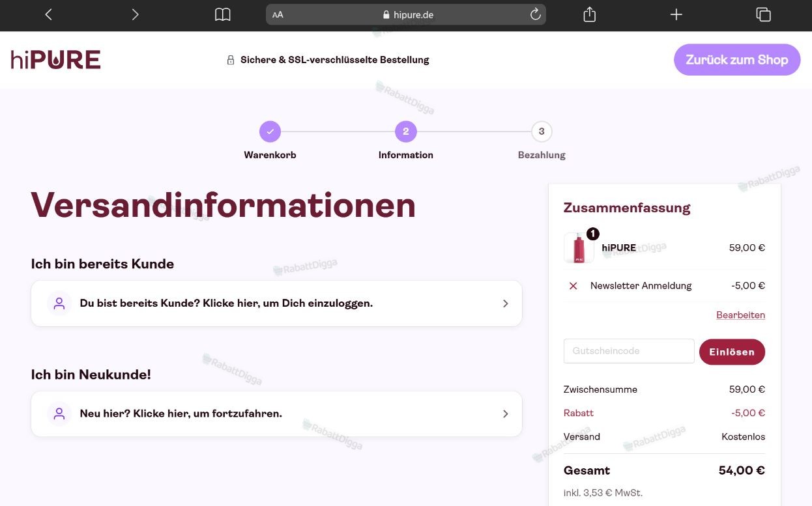Image resolution: width=812 pixels, height=506 pixels.
Task: Click the Ich bin Neukunde! heading
Action: tap(91, 374)
